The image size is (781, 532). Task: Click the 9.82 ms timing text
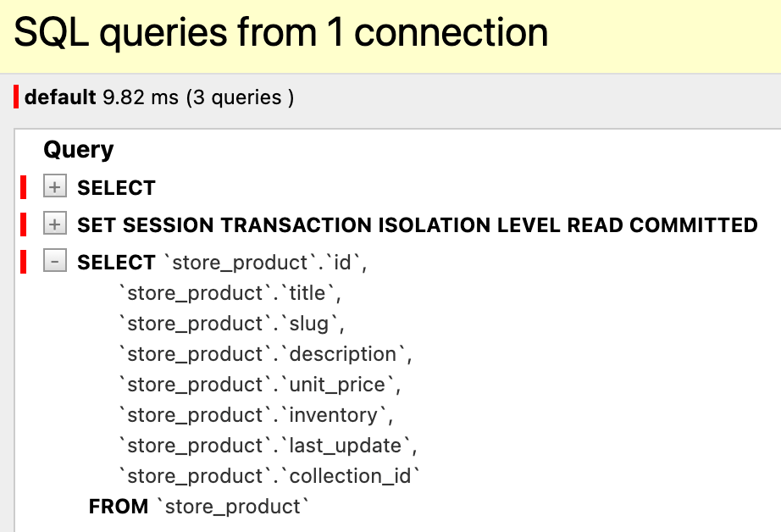(141, 97)
